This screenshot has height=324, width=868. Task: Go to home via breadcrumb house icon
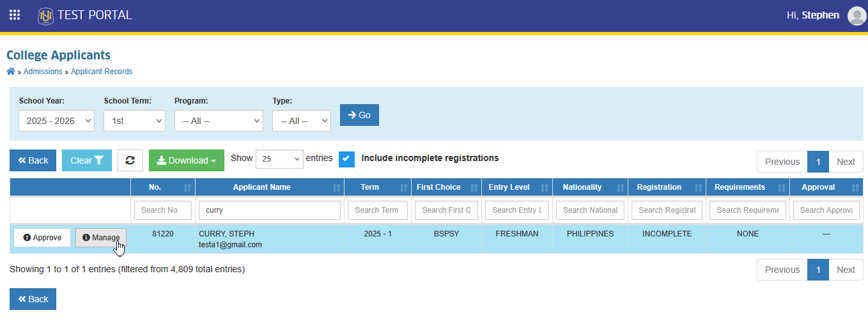coord(11,72)
